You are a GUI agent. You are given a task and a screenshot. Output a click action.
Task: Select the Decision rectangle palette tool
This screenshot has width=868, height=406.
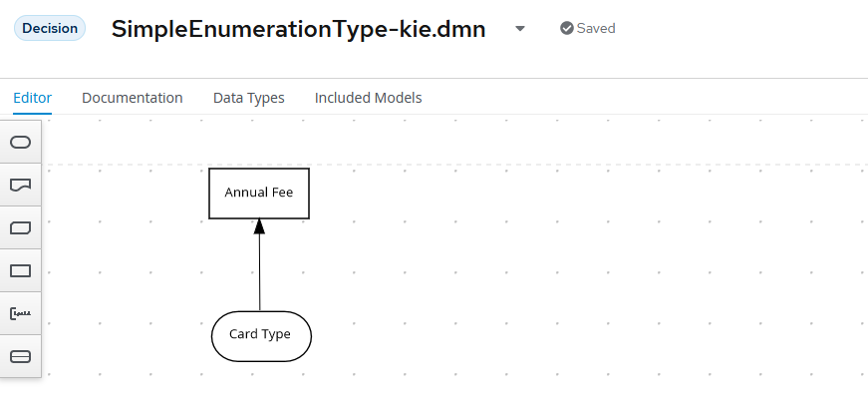click(x=20, y=270)
